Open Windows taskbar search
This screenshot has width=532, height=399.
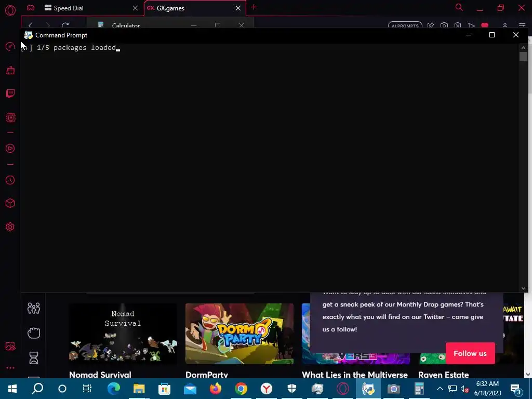[x=37, y=389]
